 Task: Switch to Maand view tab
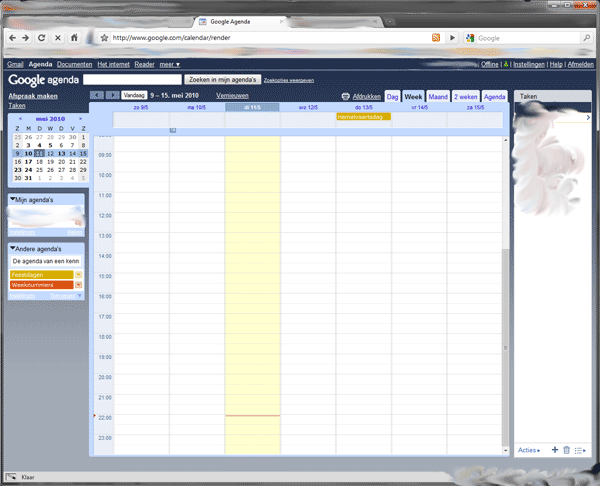[x=438, y=97]
